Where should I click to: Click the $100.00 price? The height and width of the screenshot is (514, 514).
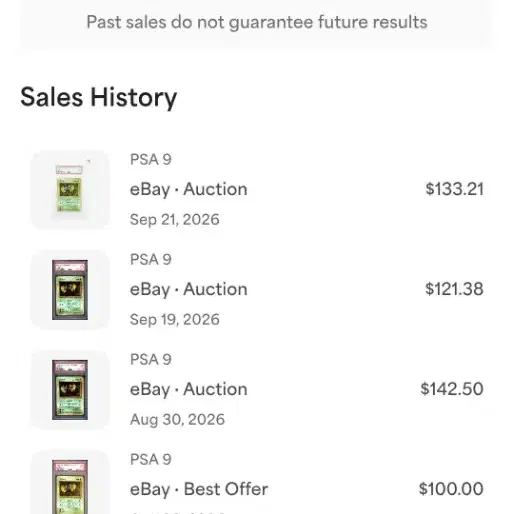click(451, 489)
